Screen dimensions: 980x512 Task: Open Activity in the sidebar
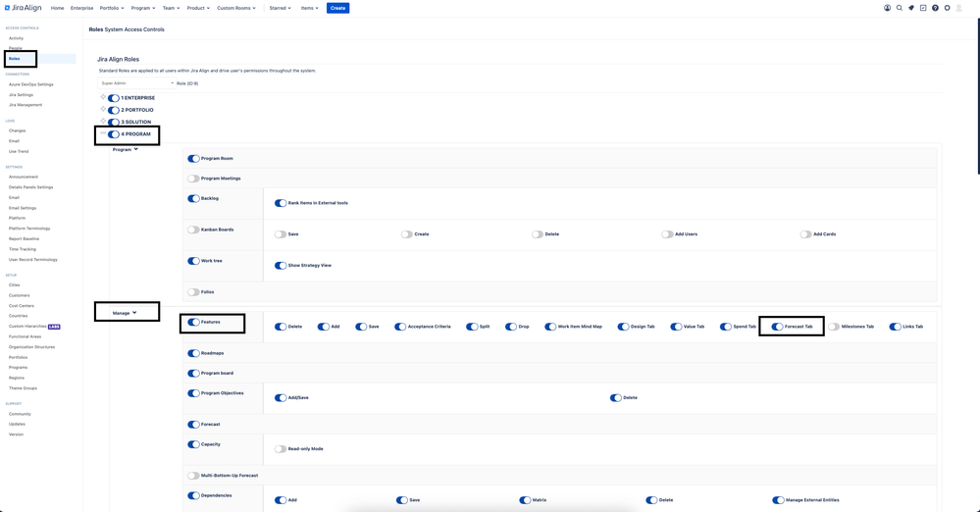click(x=17, y=38)
